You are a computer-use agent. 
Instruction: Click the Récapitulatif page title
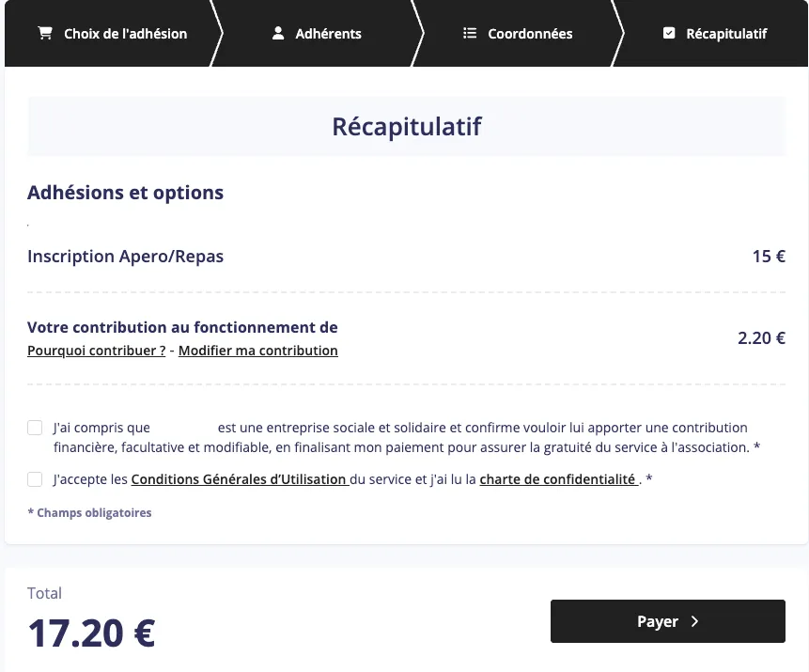407,127
